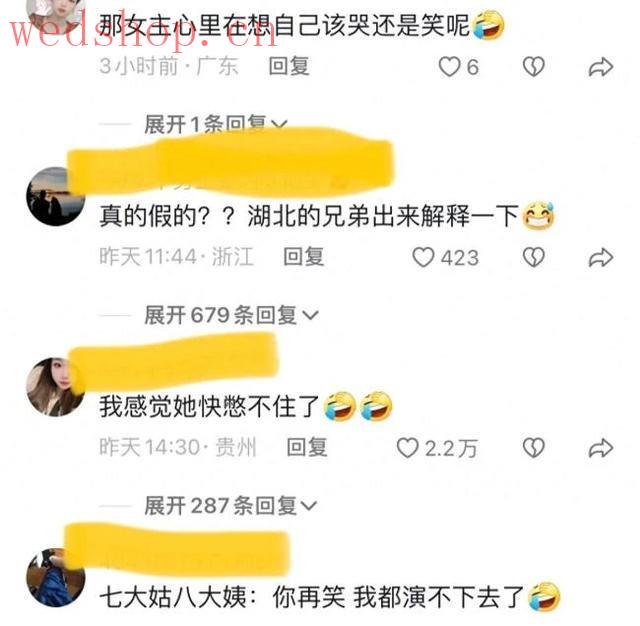Open the blue jacket avatar profile
640x626 pixels.
(56, 577)
